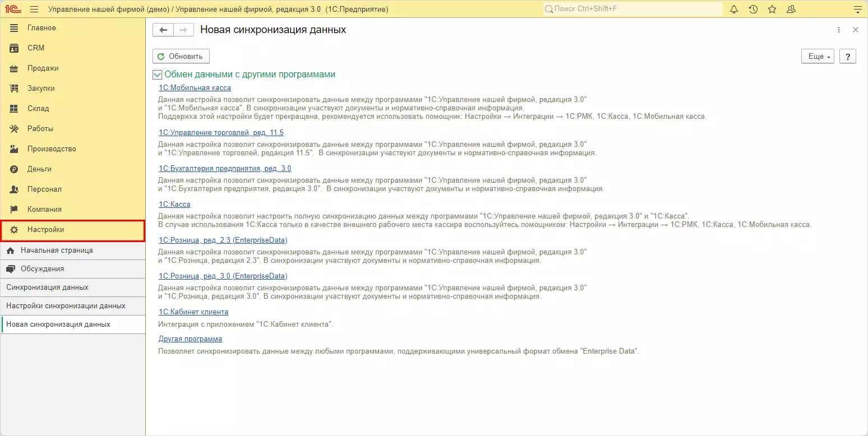Click the Обсуждения chat icon

click(x=10, y=269)
